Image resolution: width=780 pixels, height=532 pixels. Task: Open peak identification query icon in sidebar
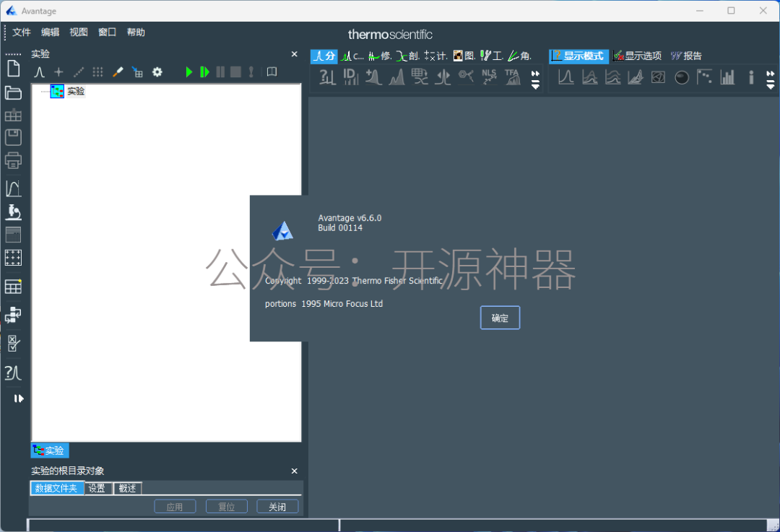(x=14, y=372)
